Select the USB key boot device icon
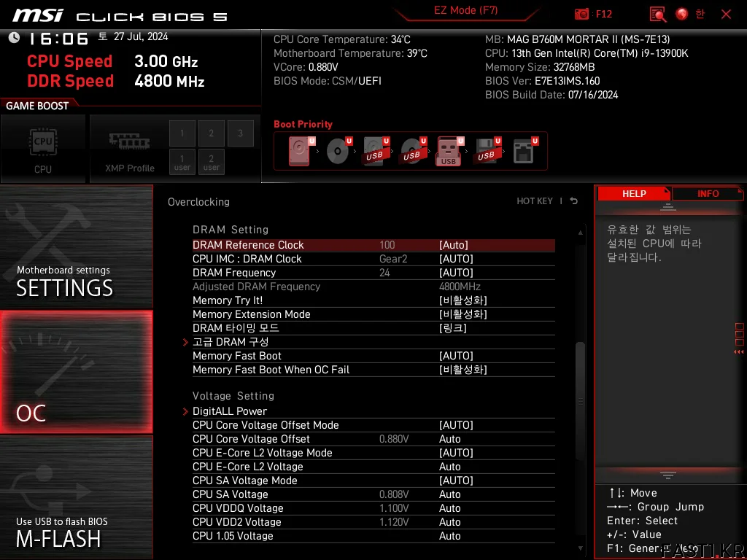 449,151
